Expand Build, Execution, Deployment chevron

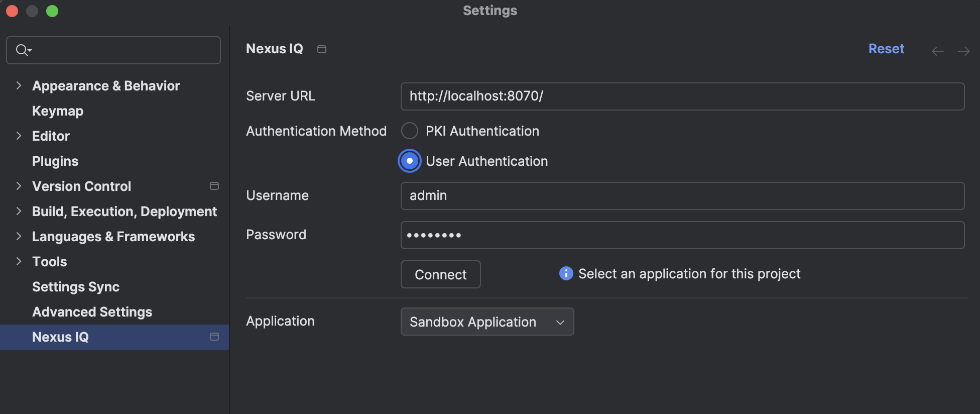pos(19,211)
